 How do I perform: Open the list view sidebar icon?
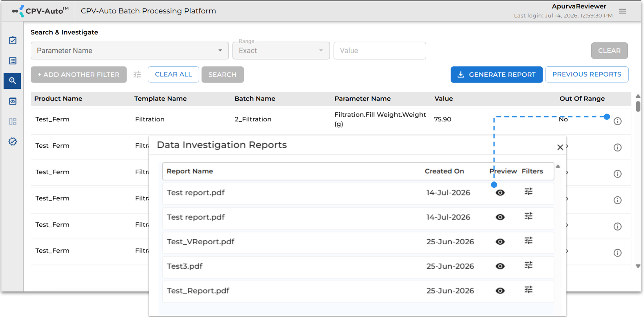(x=13, y=61)
